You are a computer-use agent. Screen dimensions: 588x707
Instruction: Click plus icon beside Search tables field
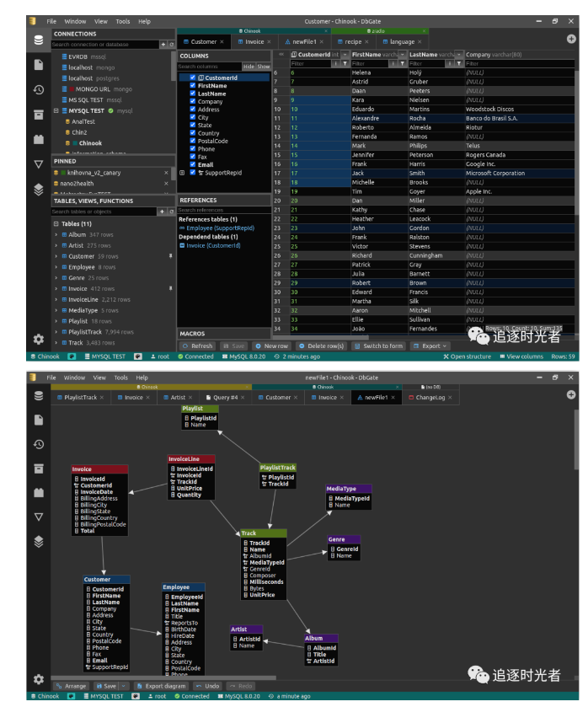tap(163, 212)
